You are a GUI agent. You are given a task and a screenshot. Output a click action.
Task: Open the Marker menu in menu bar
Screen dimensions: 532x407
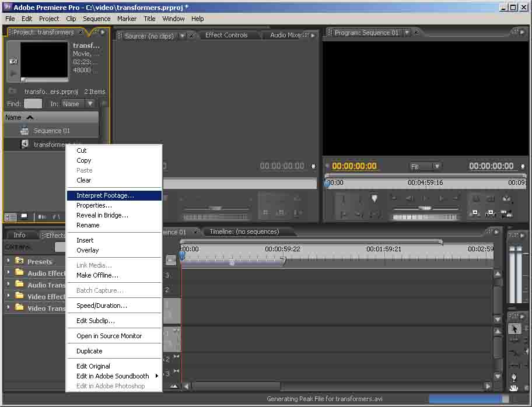tap(127, 19)
